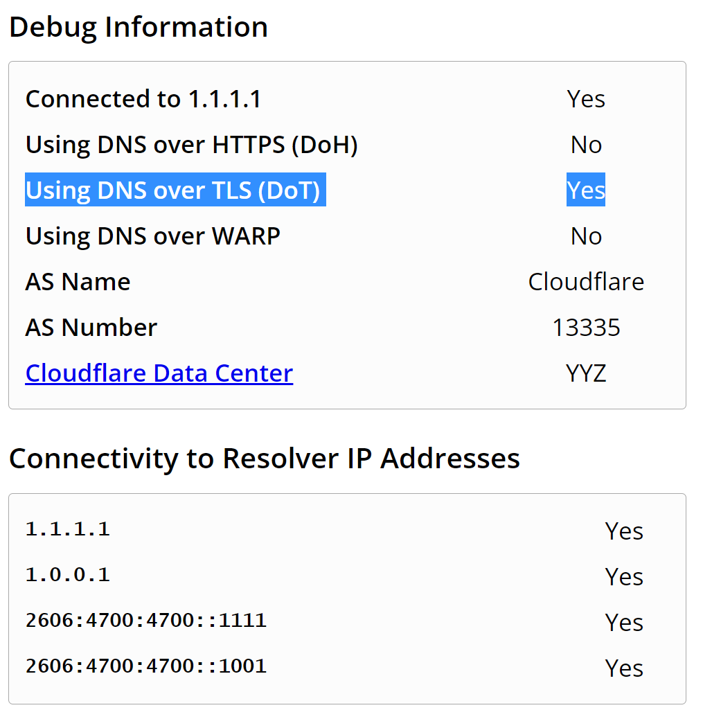Click the 'Connected to 1.1.1.1' label

click(x=143, y=99)
